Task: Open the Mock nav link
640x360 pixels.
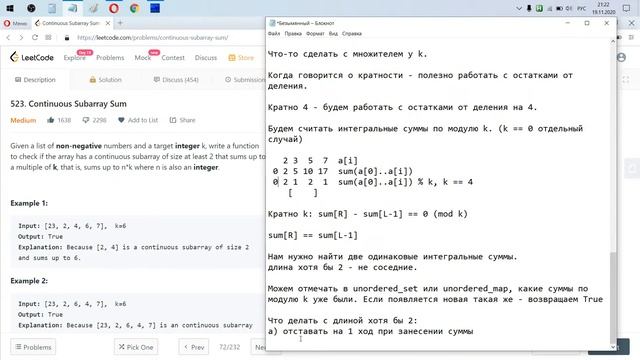Action: pos(143,58)
